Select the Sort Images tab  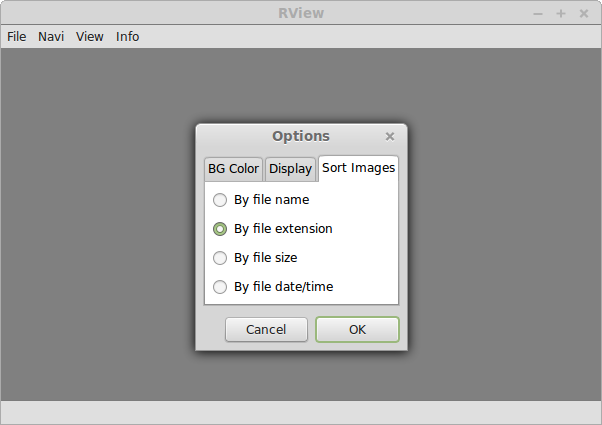[358, 168]
